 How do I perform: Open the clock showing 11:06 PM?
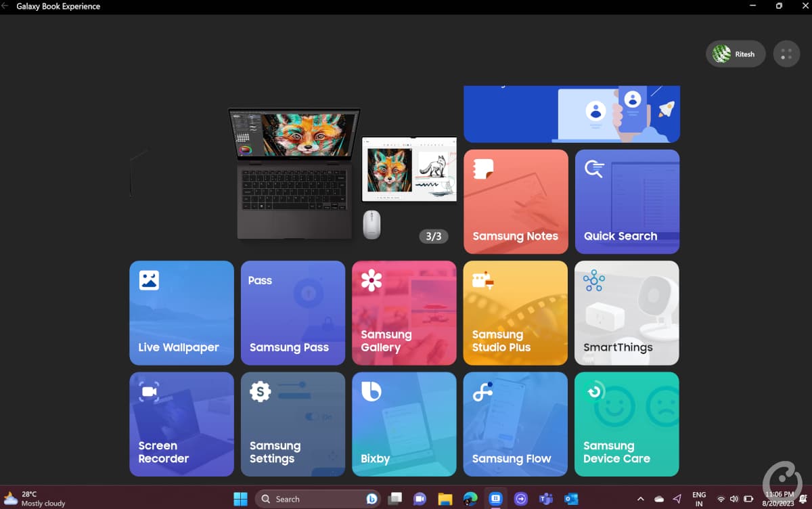click(780, 499)
